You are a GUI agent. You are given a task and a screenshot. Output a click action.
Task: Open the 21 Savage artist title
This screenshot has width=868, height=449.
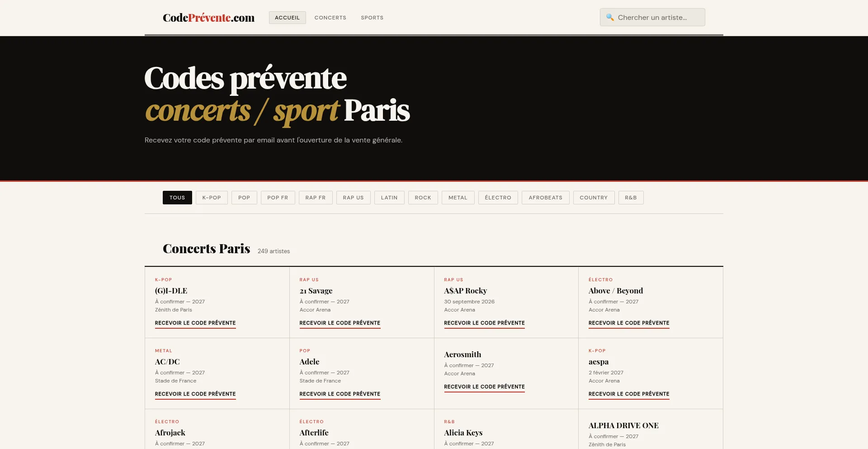[316, 291]
